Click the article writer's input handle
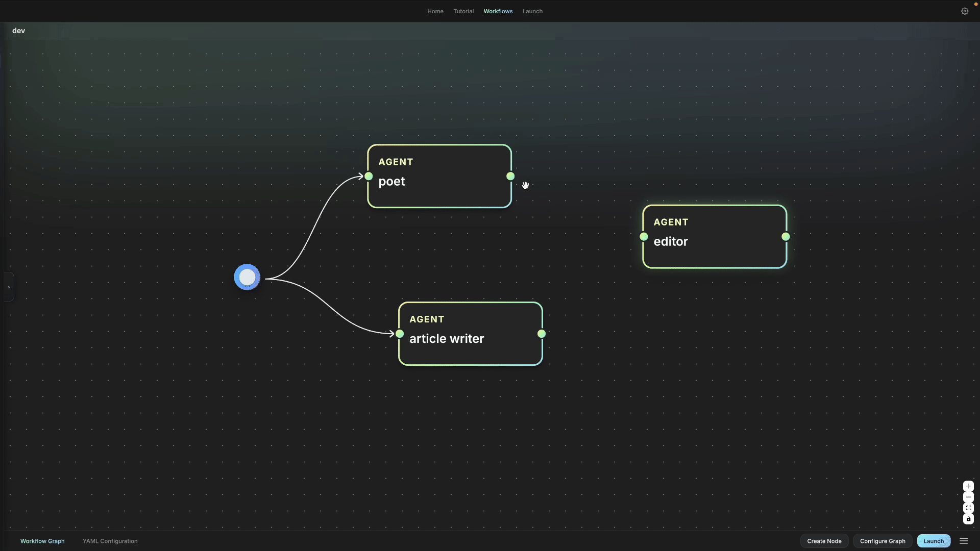980x551 pixels. pyautogui.click(x=400, y=334)
